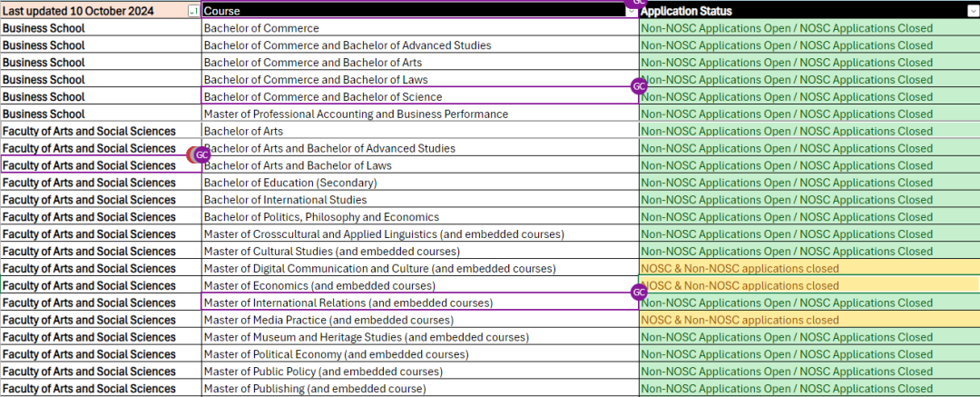Select the status cell in the Master of Political Economy row
The width and height of the screenshot is (980, 397).
[x=809, y=353]
